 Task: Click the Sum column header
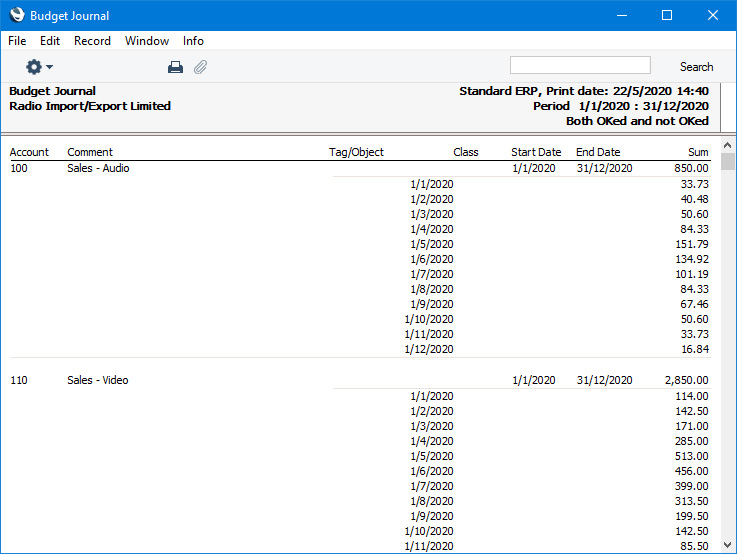[x=698, y=152]
